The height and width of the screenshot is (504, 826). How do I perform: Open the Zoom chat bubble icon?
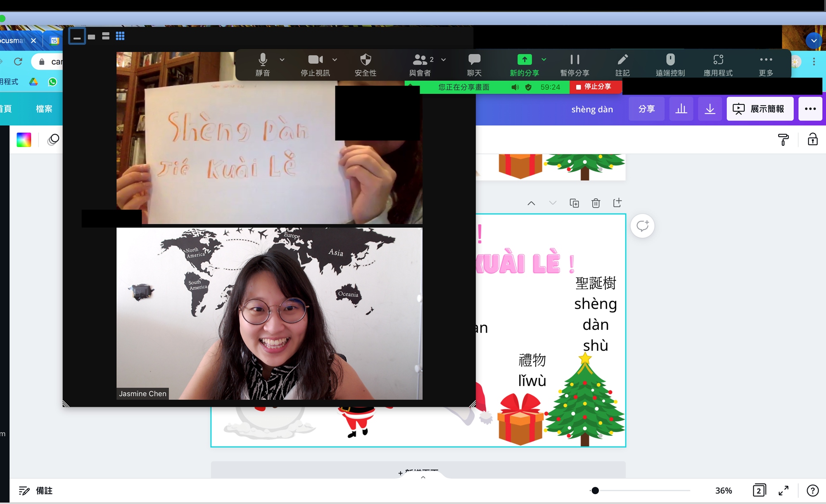coord(474,60)
